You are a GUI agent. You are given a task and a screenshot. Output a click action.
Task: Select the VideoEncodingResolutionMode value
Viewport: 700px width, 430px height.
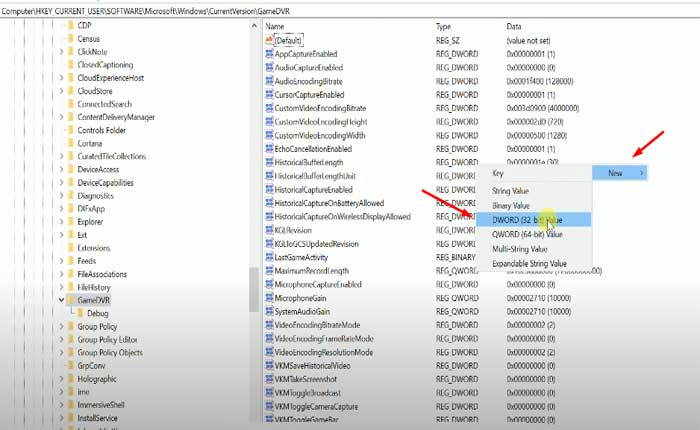pos(324,352)
